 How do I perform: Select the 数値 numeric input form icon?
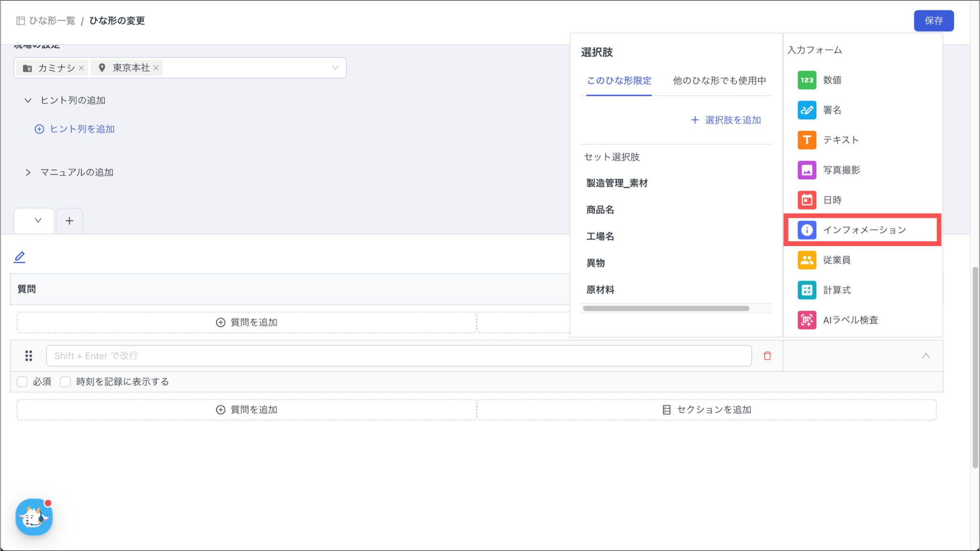(807, 80)
